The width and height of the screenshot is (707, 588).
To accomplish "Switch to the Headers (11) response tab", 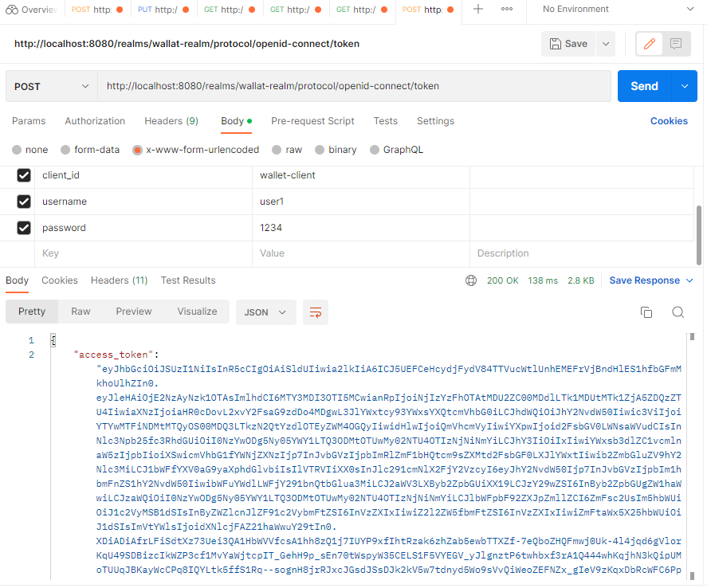I will [x=119, y=280].
